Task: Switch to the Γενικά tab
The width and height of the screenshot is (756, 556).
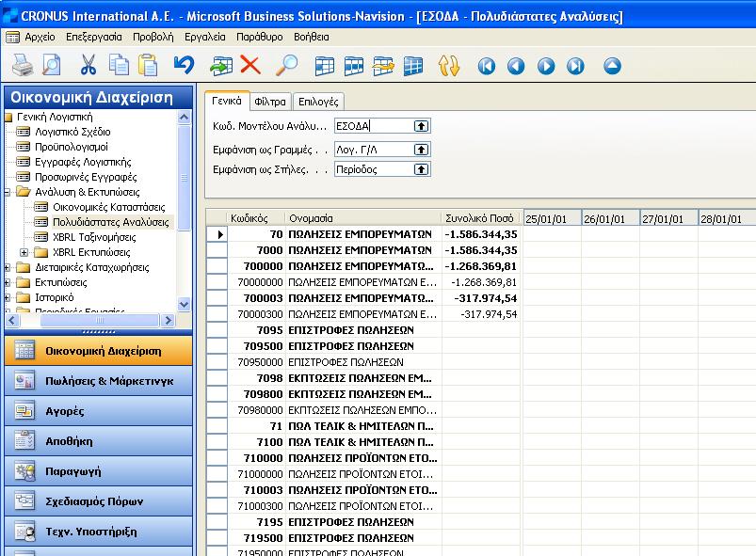Action: click(x=227, y=102)
